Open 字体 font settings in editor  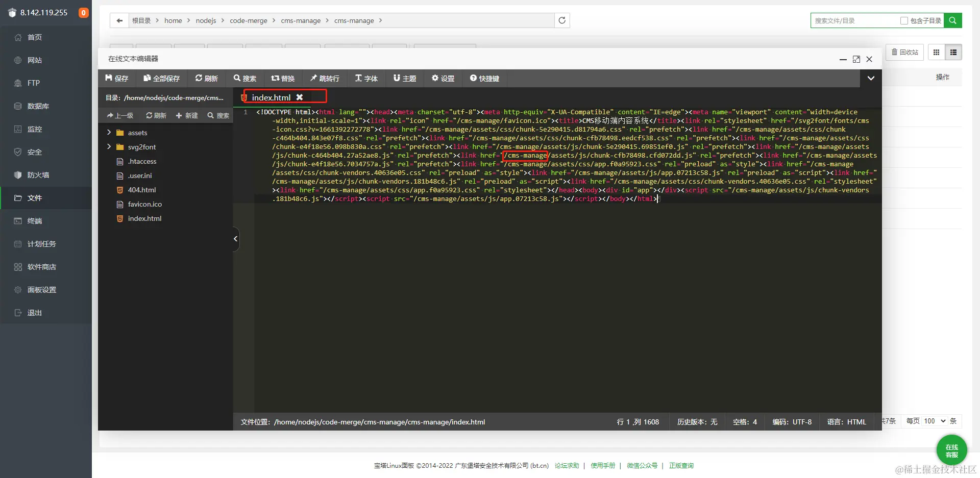coord(366,78)
